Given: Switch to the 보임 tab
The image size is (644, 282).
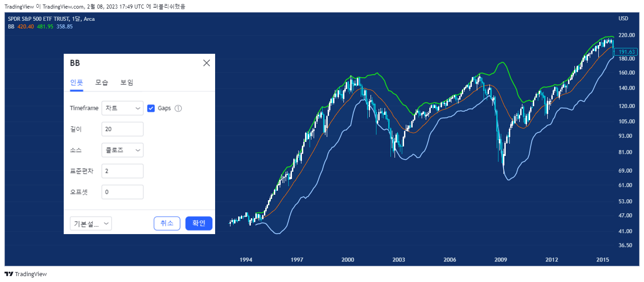Looking at the screenshot, I should (x=127, y=83).
